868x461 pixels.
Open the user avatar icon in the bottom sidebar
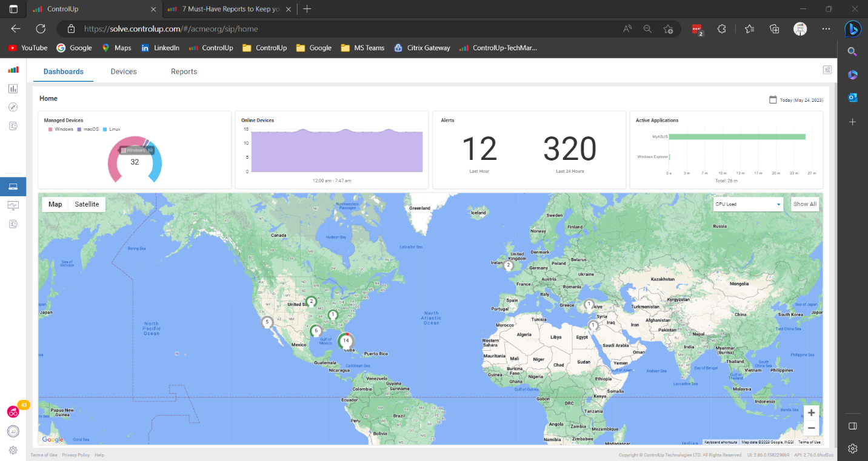pyautogui.click(x=13, y=431)
